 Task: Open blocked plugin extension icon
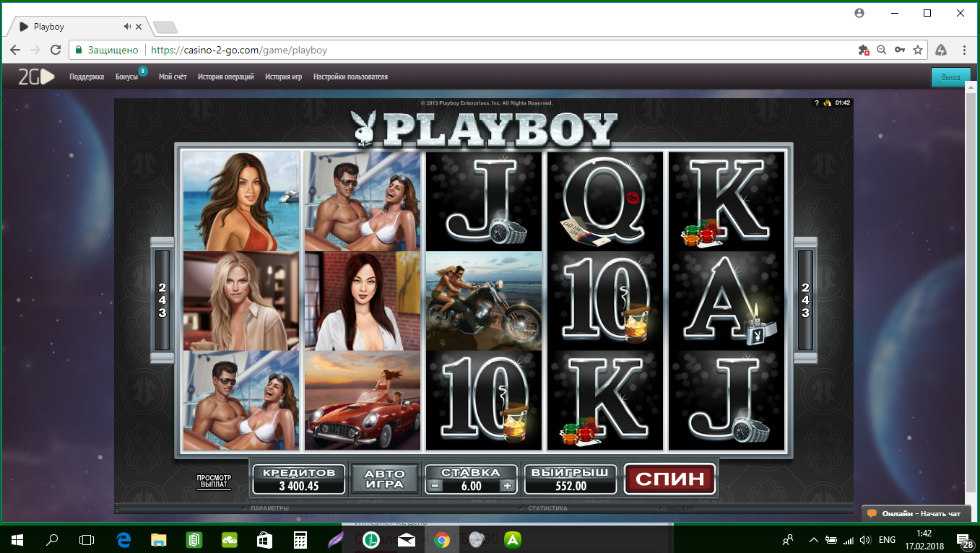click(863, 50)
